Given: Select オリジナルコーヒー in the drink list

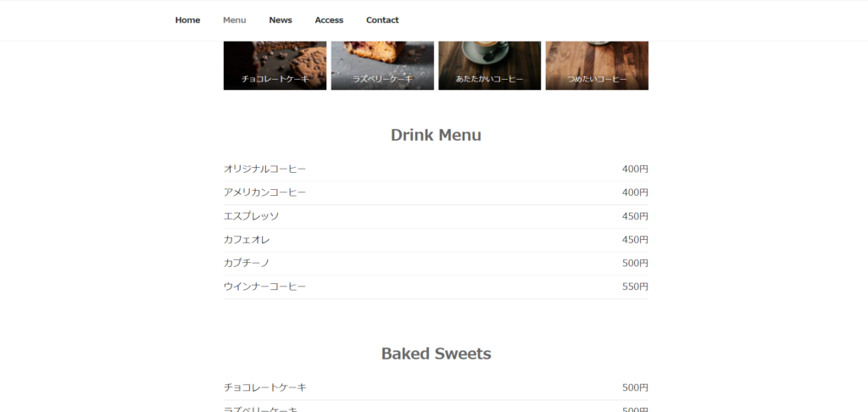Looking at the screenshot, I should [264, 170].
